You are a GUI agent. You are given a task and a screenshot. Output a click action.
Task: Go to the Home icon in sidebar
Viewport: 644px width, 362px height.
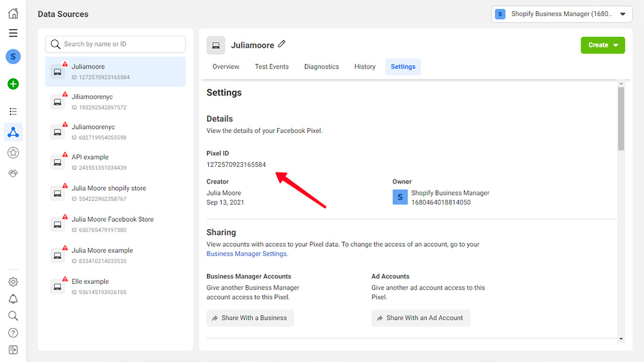[x=13, y=13]
